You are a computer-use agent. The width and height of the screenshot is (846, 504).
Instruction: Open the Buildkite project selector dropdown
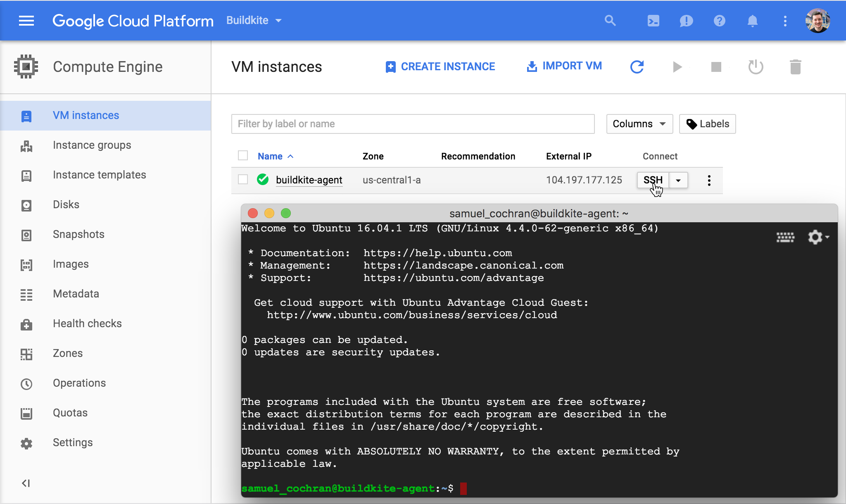tap(254, 20)
